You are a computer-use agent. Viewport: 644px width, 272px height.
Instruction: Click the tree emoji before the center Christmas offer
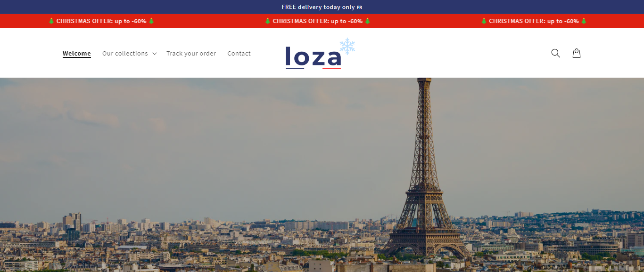pos(268,21)
